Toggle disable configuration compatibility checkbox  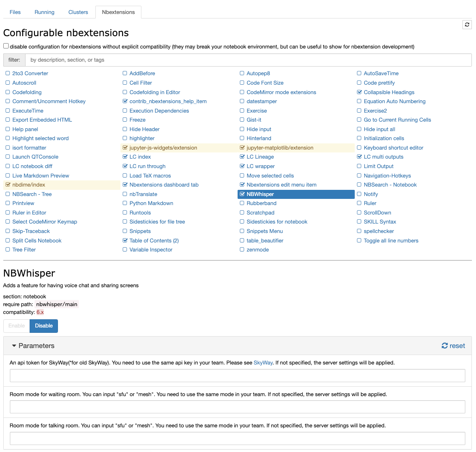click(x=6, y=46)
